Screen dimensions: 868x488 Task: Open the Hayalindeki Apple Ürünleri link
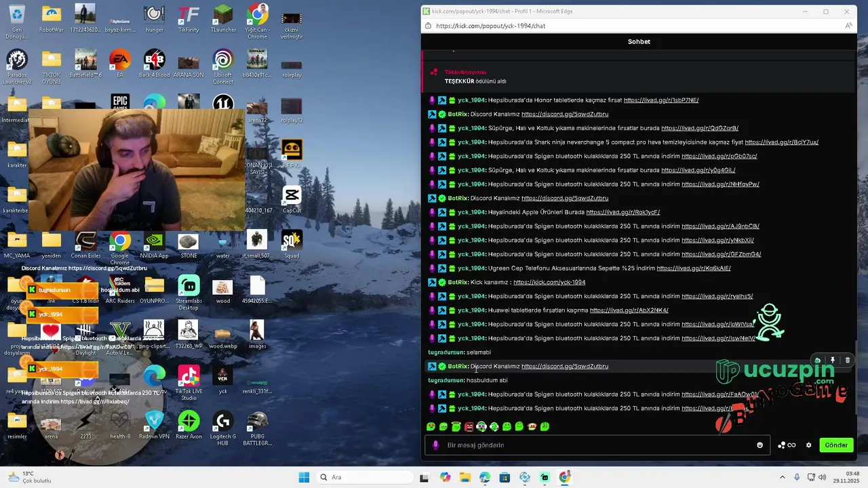623,212
